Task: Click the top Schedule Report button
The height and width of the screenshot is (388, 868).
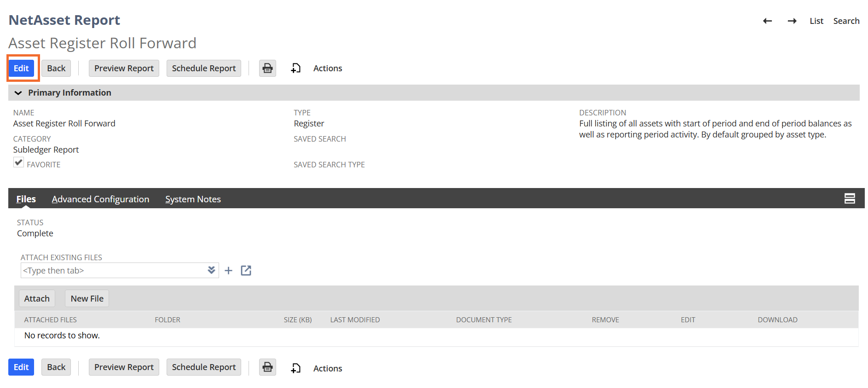Action: pos(203,68)
